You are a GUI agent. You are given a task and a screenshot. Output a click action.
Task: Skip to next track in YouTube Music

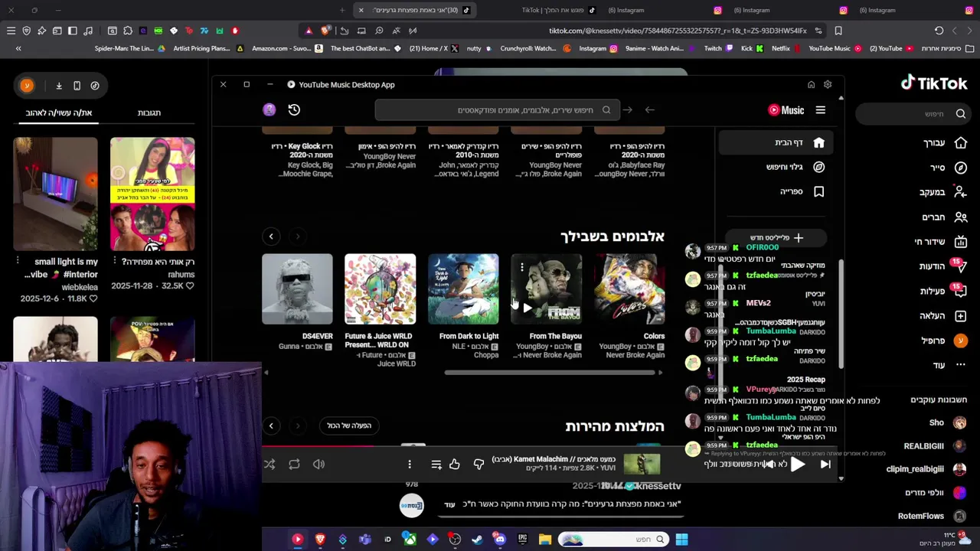(x=825, y=464)
